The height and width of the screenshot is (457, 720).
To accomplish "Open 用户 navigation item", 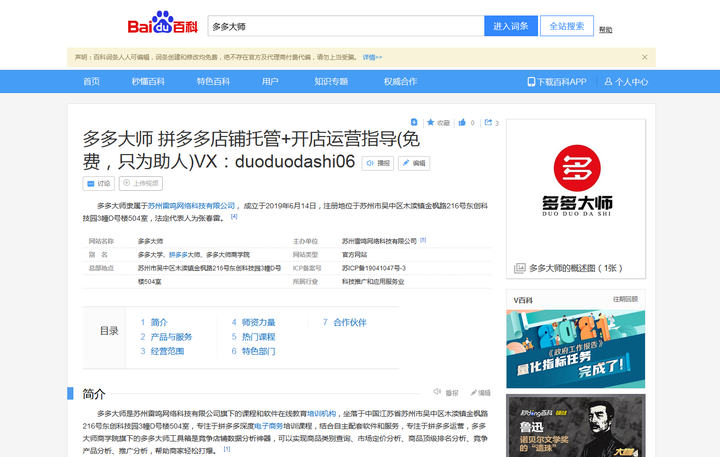I will pyautogui.click(x=270, y=81).
